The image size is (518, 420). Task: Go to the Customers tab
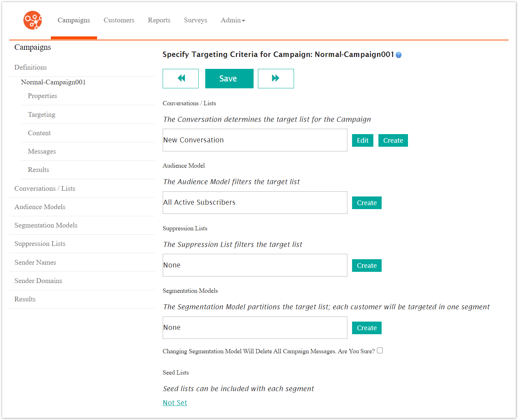[x=119, y=20]
